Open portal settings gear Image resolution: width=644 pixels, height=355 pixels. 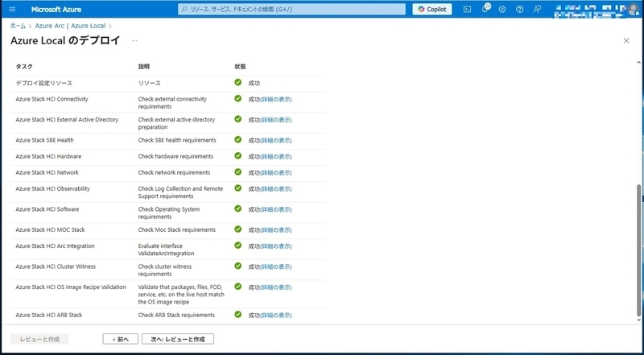click(x=502, y=9)
